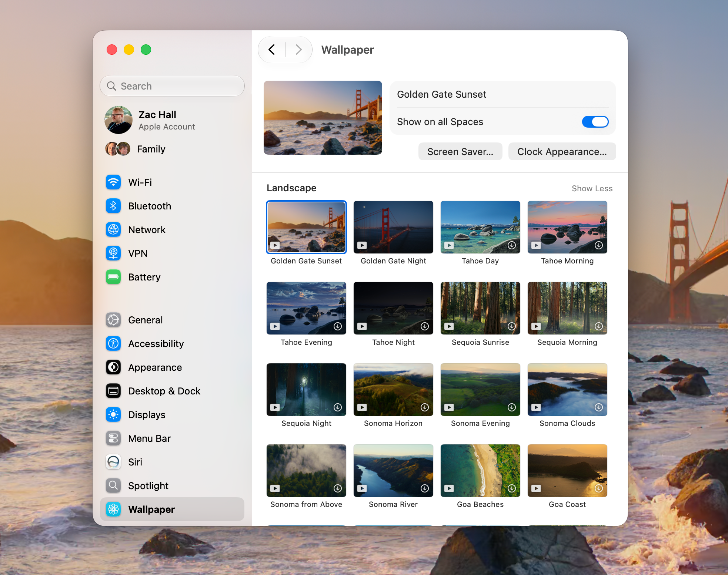Toggle Show on all Spaces switch
Viewport: 728px width, 575px height.
(x=595, y=122)
